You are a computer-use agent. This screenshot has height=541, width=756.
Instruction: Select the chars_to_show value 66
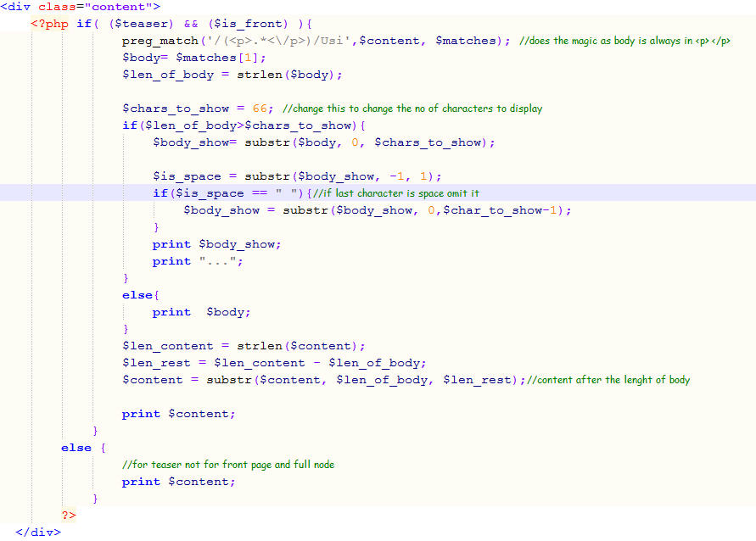click(260, 108)
